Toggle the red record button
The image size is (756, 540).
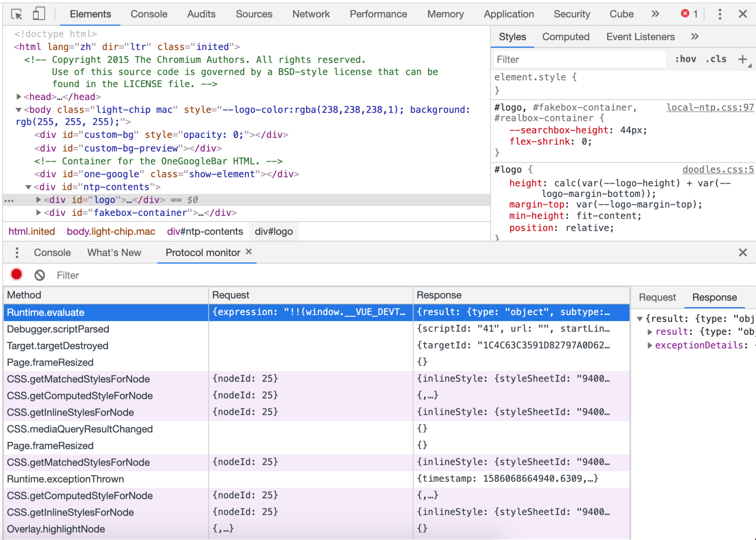tap(17, 275)
